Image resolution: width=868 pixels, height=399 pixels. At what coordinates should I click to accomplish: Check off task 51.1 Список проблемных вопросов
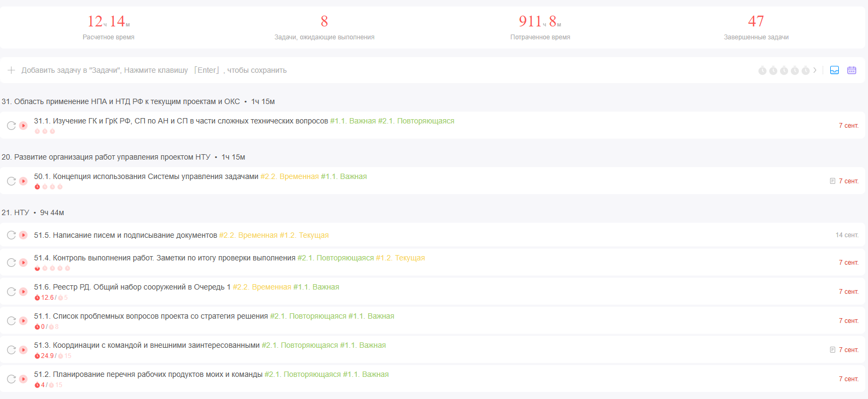(x=11, y=321)
